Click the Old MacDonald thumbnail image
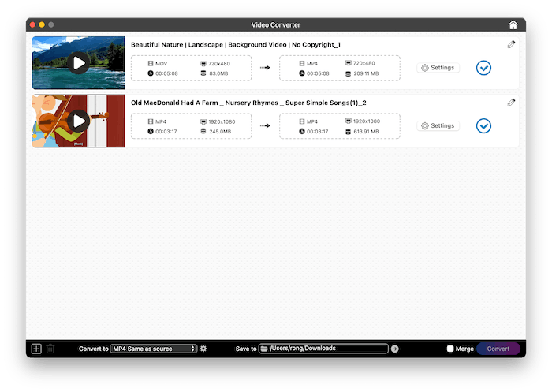Image resolution: width=552 pixels, height=392 pixels. pos(79,121)
